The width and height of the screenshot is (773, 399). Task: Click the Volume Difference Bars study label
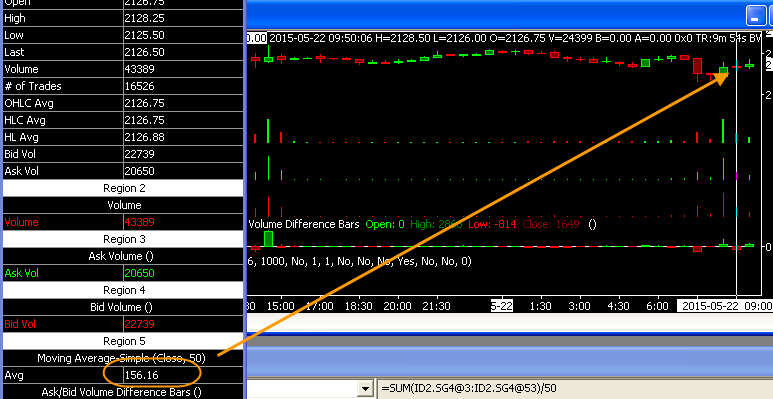pos(304,224)
